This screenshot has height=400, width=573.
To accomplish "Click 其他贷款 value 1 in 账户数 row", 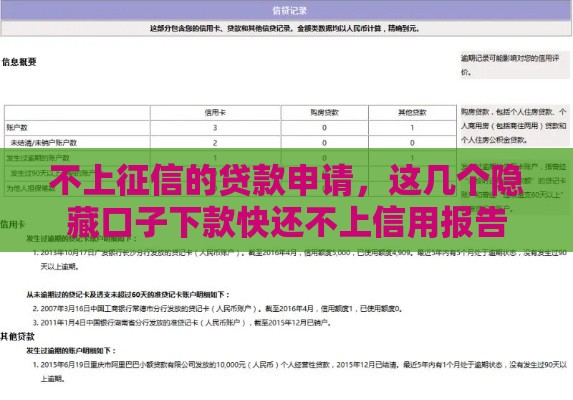I will (412, 127).
